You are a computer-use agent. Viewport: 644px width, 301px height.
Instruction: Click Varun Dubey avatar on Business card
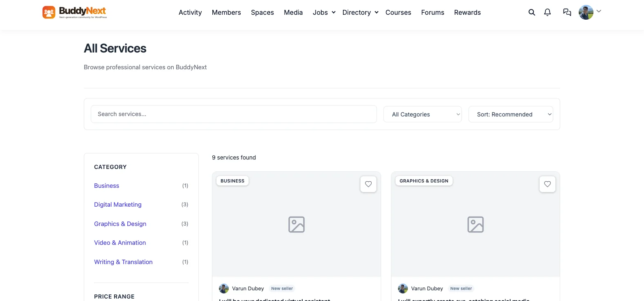click(224, 288)
